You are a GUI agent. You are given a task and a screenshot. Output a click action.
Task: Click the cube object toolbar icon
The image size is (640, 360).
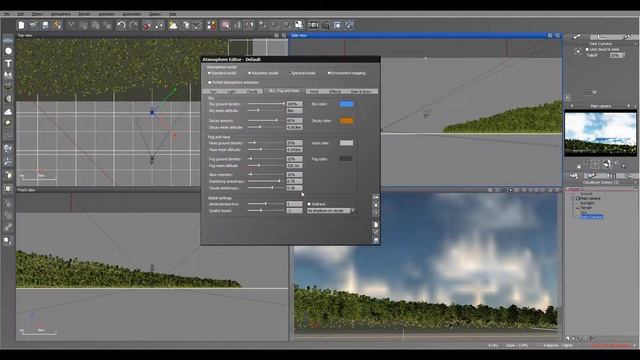(x=186, y=25)
